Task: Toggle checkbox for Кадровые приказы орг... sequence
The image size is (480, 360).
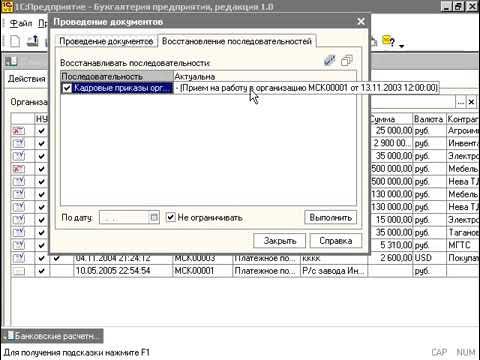Action: (x=67, y=88)
